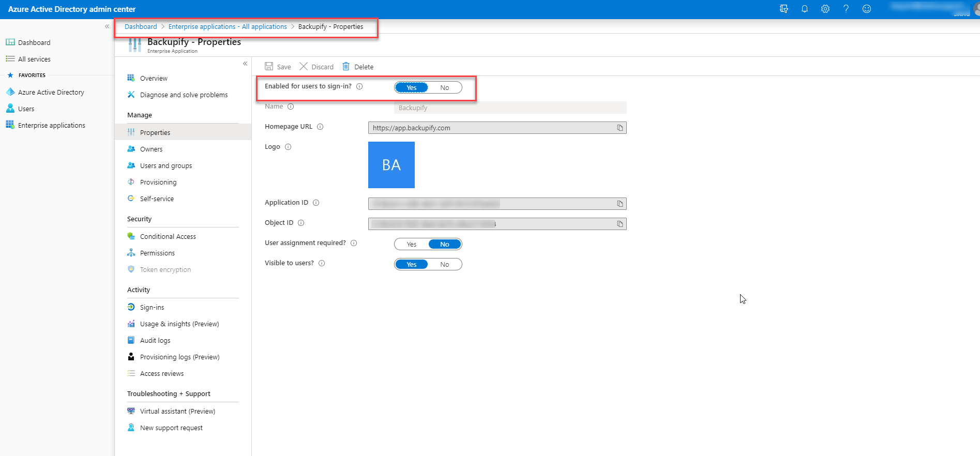
Task: Click the info icon next to Application ID
Action: click(x=316, y=203)
